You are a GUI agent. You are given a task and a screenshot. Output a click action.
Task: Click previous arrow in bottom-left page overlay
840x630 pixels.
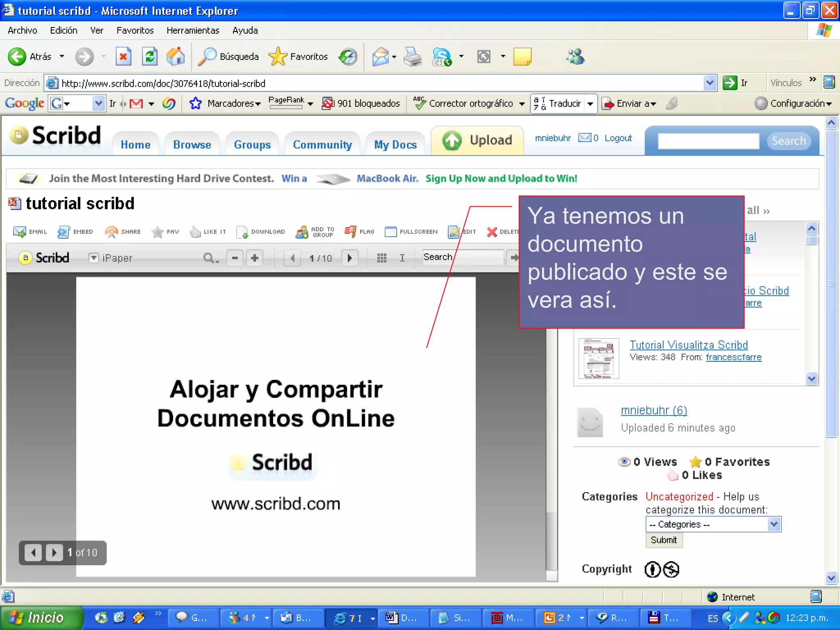pyautogui.click(x=33, y=552)
